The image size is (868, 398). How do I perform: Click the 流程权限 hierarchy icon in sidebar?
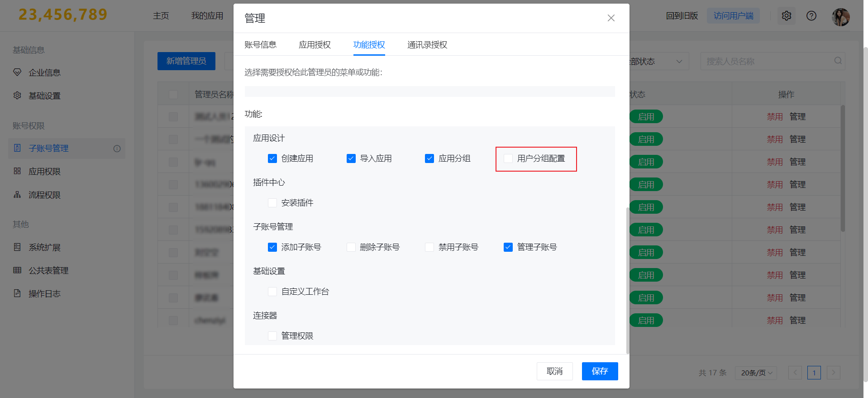[17, 195]
